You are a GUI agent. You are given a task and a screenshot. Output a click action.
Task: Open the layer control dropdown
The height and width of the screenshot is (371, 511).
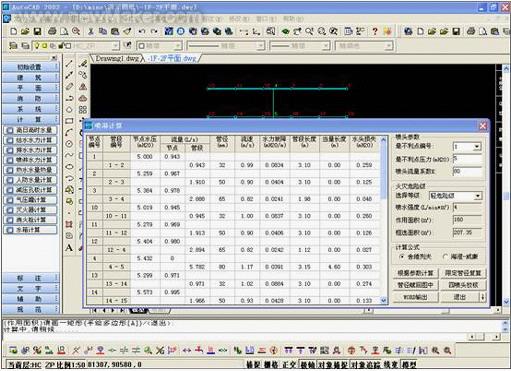pyautogui.click(x=115, y=46)
